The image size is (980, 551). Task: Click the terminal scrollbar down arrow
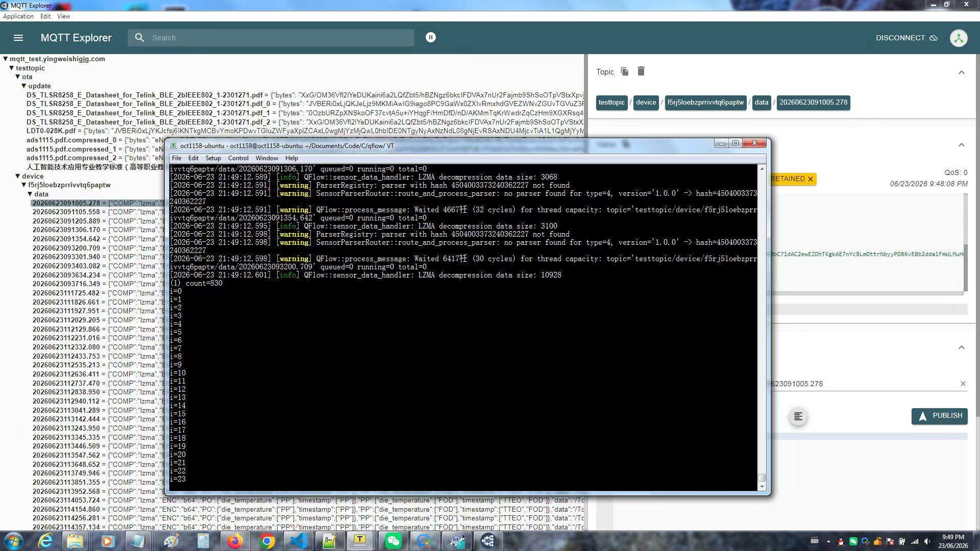pos(762,487)
